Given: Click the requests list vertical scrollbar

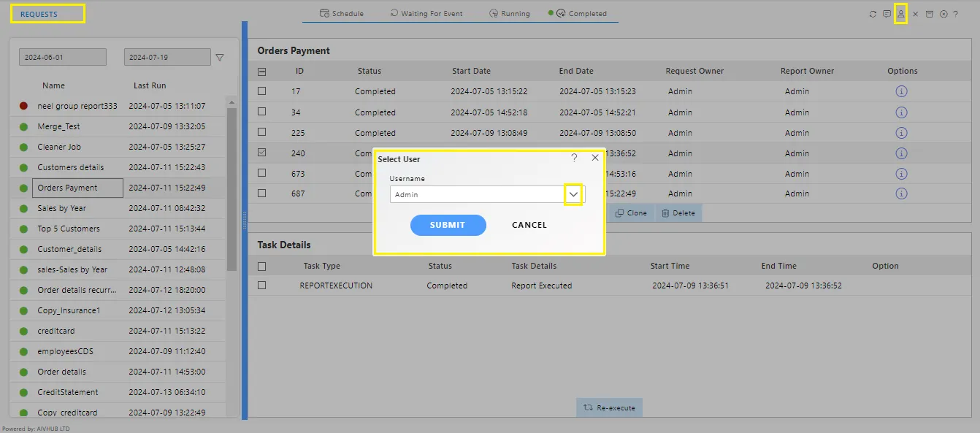Looking at the screenshot, I should (231, 189).
